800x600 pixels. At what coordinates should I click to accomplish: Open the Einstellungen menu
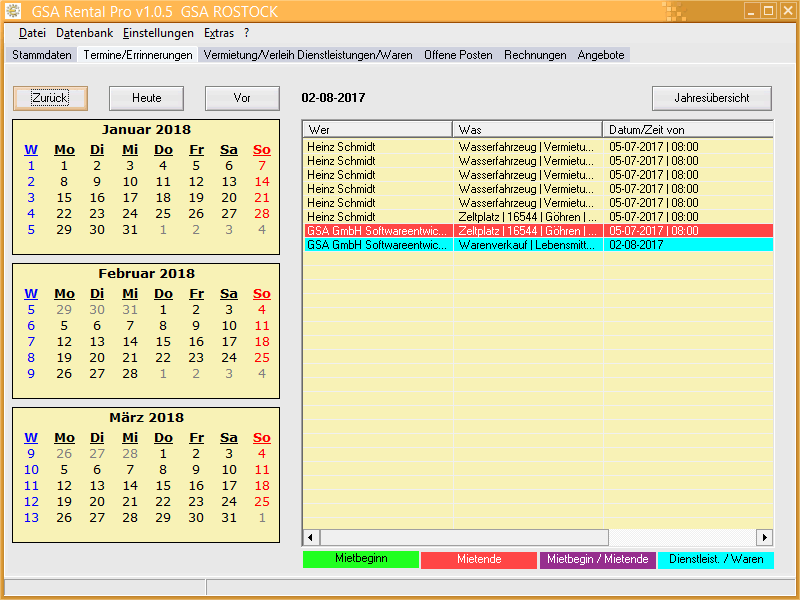click(158, 33)
